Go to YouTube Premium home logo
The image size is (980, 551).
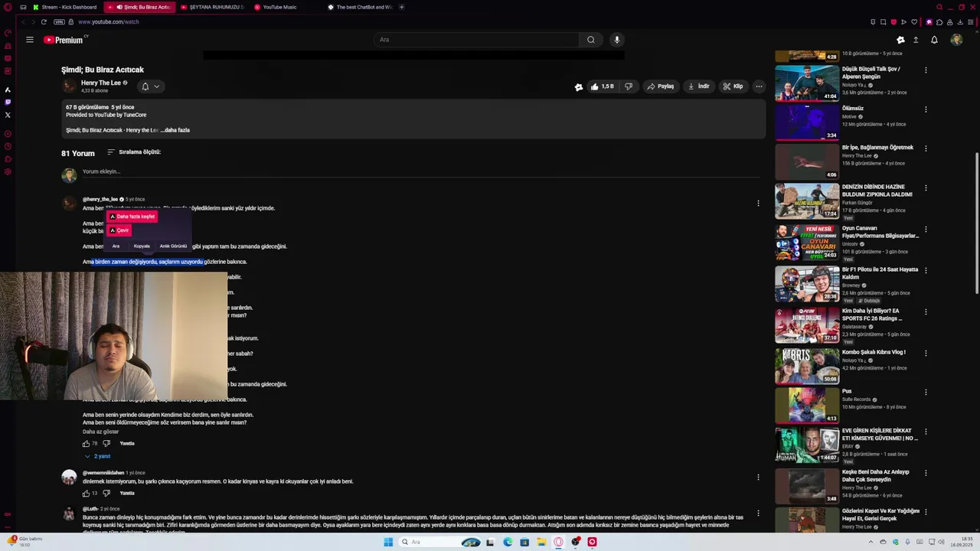click(65, 40)
